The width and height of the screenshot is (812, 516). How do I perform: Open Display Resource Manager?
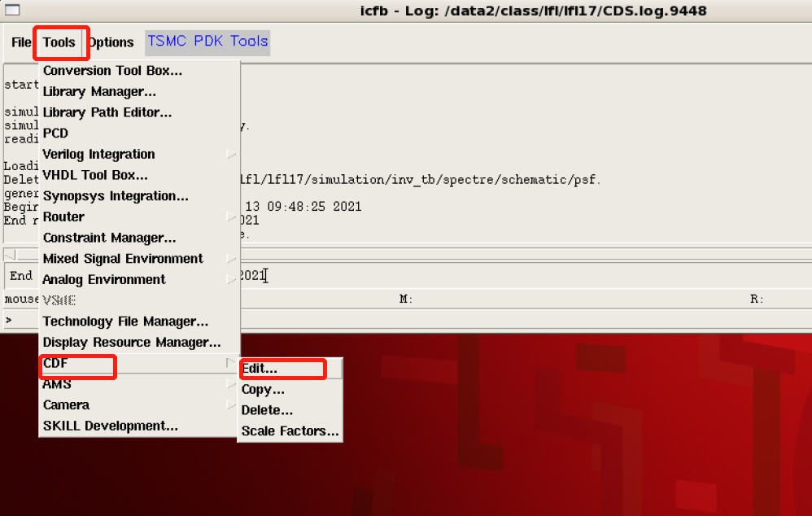(132, 343)
